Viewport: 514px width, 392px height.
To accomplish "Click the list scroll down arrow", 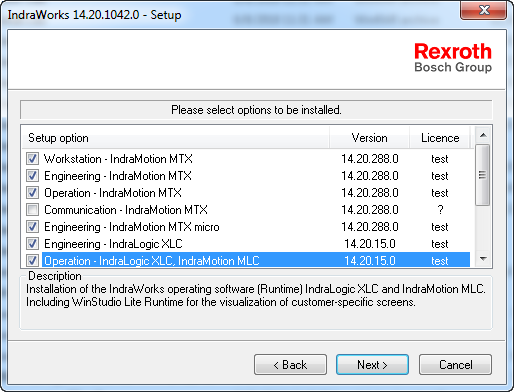I will click(x=483, y=259).
